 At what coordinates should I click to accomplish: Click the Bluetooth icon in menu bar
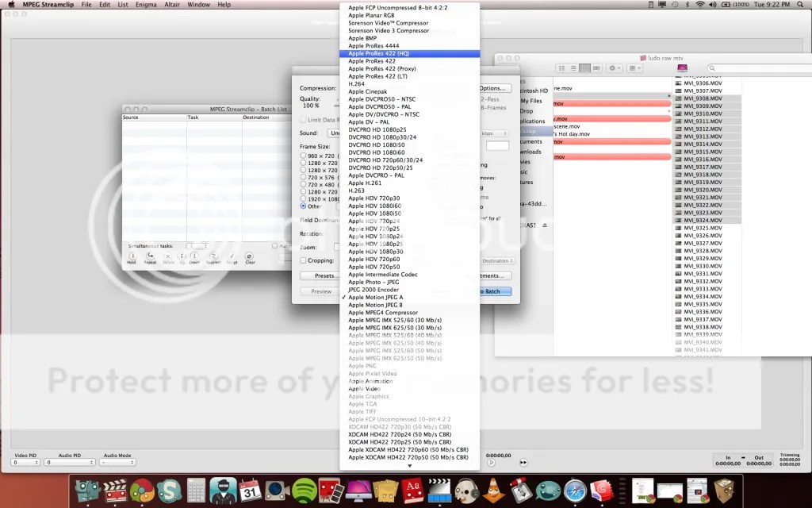688,4
